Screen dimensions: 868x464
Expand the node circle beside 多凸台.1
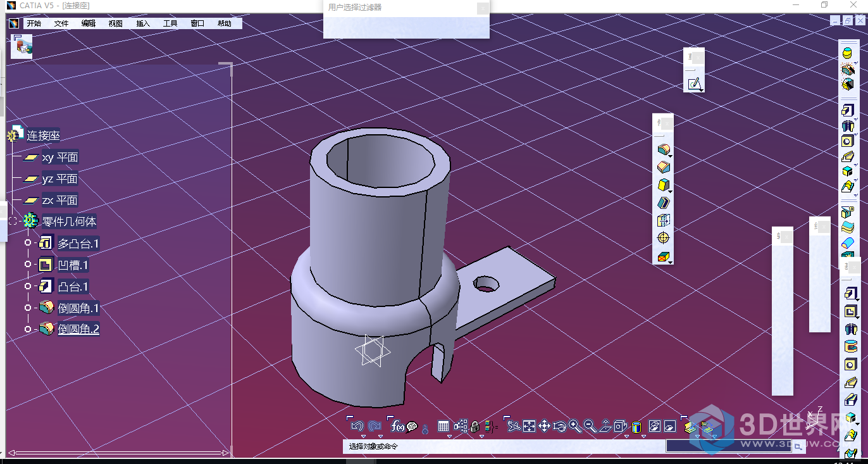coord(27,243)
